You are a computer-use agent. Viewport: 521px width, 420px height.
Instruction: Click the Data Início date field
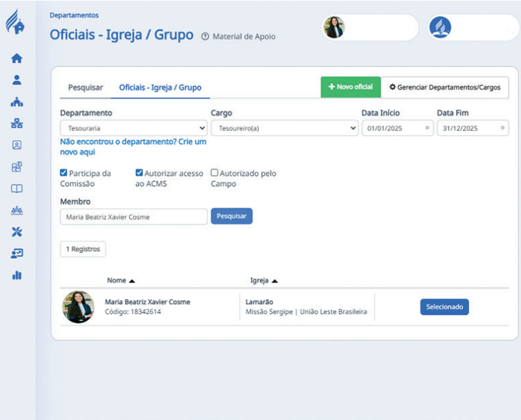tap(397, 128)
